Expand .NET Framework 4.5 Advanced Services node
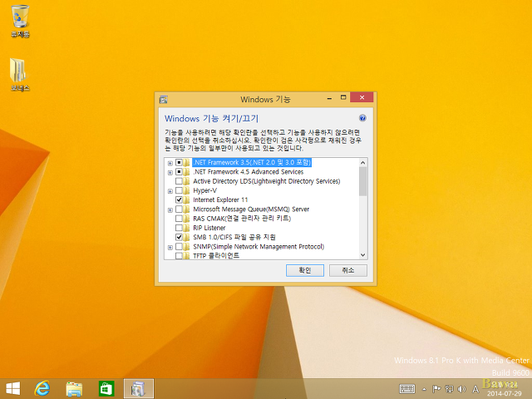Viewport: 532px width, 399px height. pos(170,173)
